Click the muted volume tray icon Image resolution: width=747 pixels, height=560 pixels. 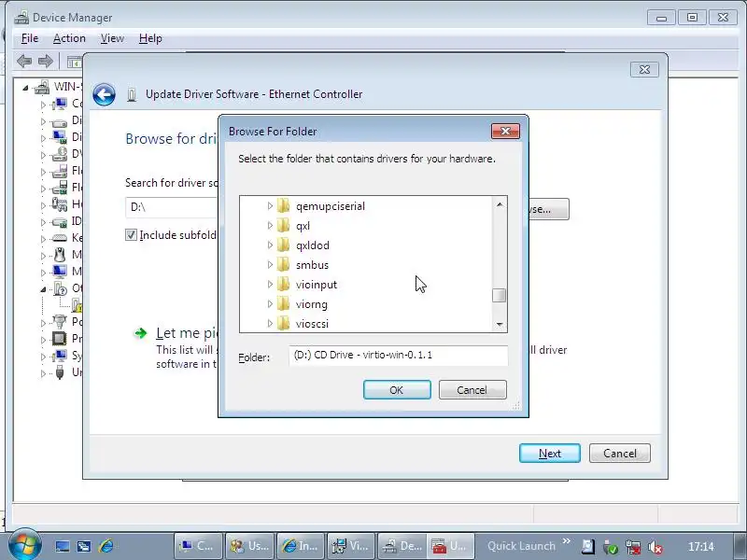click(655, 547)
